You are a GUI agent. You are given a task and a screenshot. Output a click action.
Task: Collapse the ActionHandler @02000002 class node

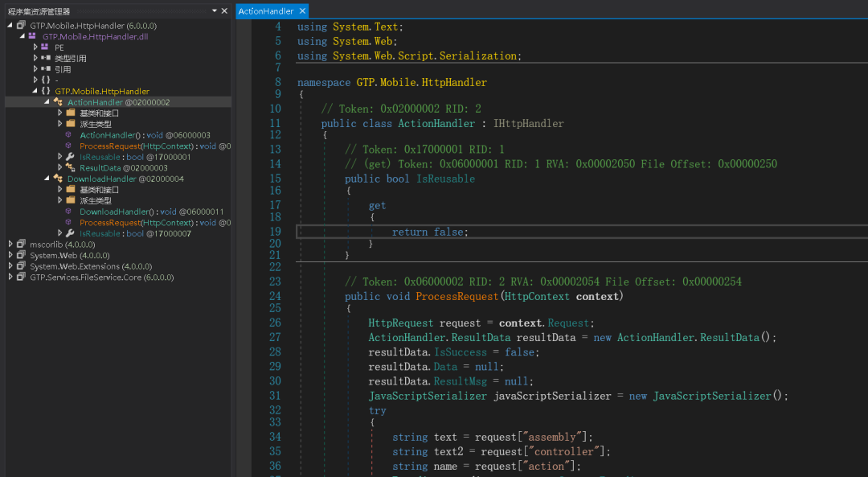(47, 102)
